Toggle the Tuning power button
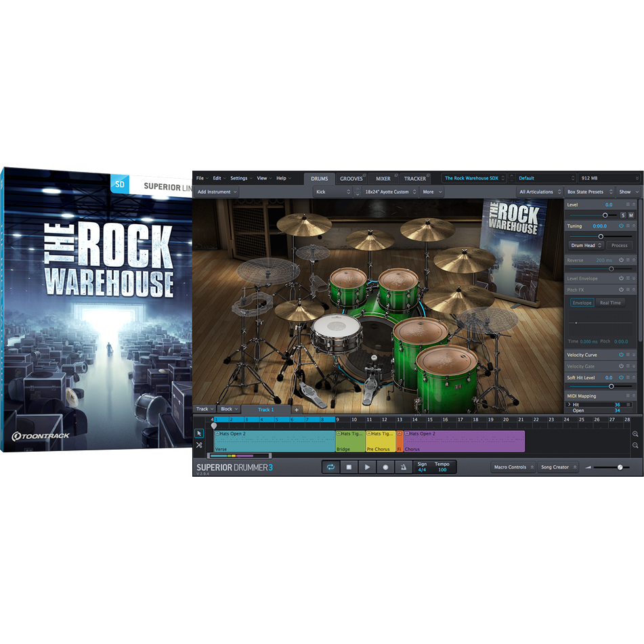Image resolution: width=644 pixels, height=644 pixels. coord(622,226)
